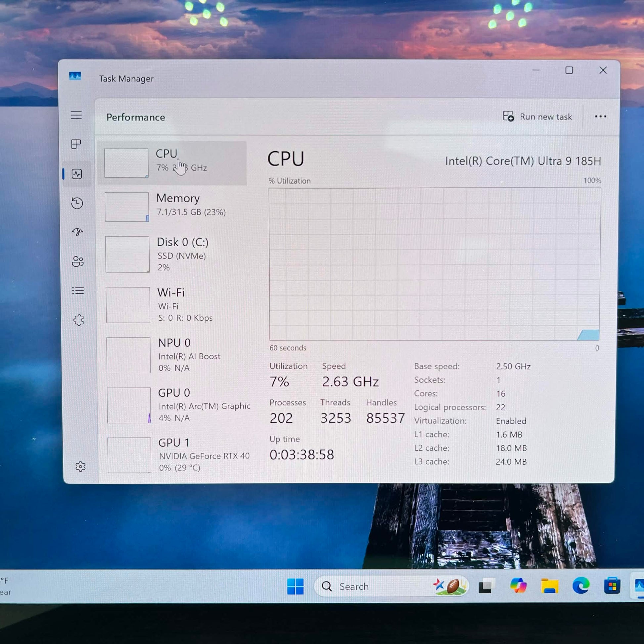644x644 pixels.
Task: Click the Intel(R) Core(TM) Ultra 9 185H label
Action: [x=523, y=161]
